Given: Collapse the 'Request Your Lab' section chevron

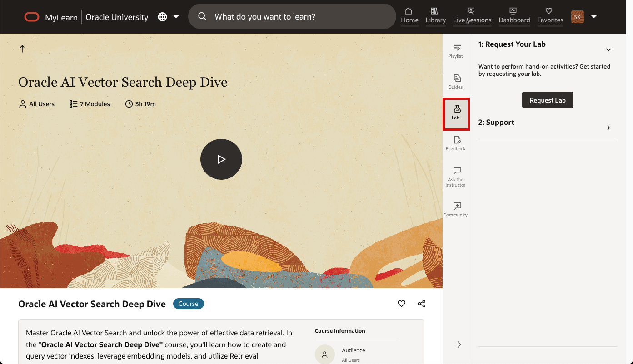Looking at the screenshot, I should click(608, 49).
